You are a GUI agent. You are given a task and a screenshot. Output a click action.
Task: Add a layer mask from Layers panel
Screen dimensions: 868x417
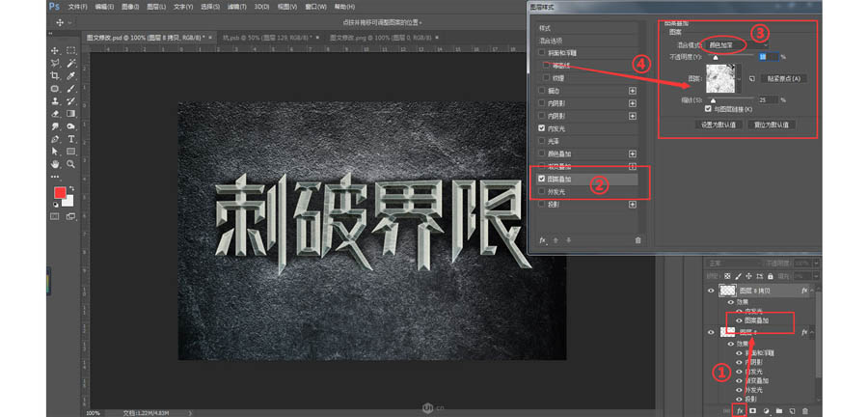753,411
